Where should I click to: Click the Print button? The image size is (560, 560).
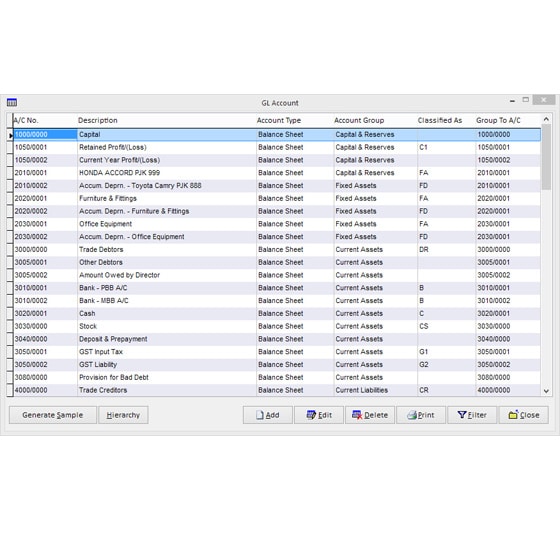pos(421,415)
